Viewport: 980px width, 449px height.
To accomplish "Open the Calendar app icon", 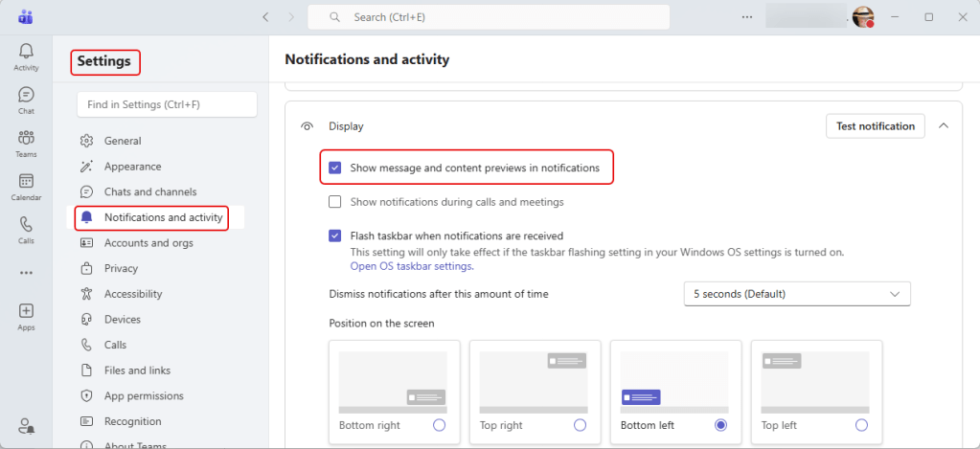I will 26,186.
